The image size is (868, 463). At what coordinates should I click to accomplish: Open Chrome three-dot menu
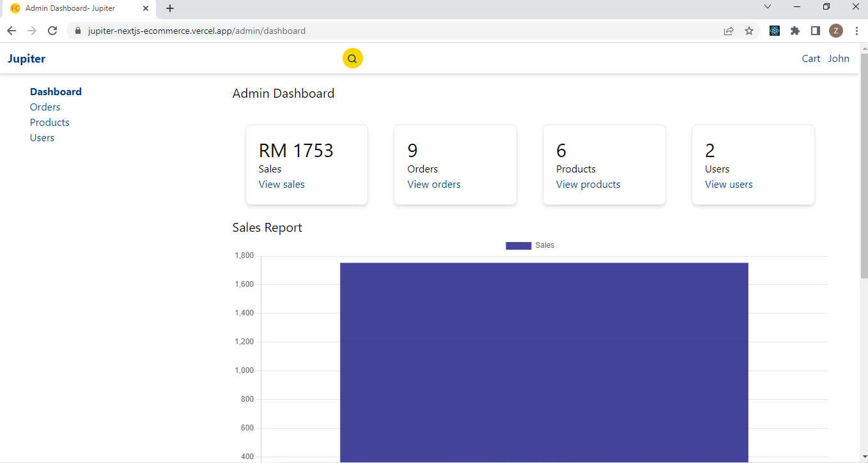(x=856, y=31)
